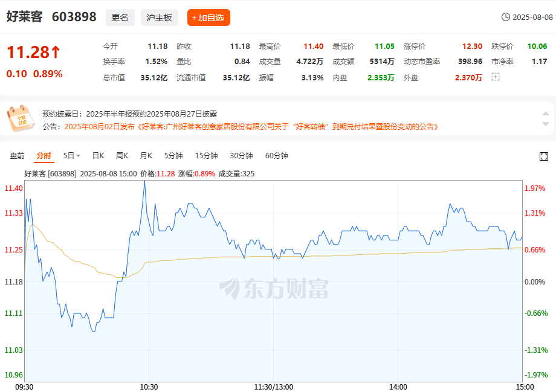Expand more quote fields plus icon

[x=496, y=77]
